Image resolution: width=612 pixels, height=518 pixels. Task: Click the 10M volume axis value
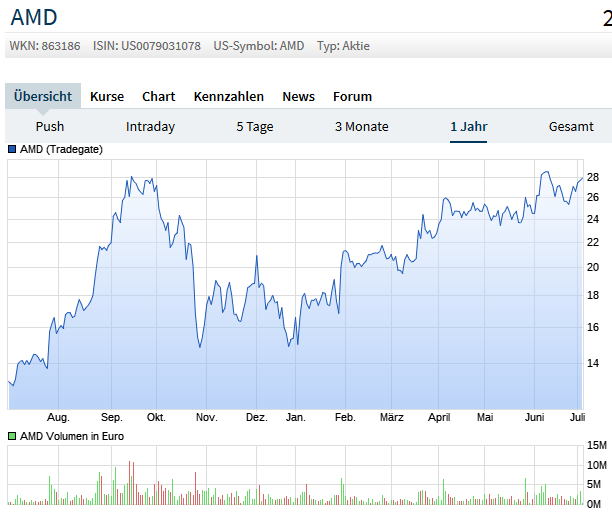tap(597, 465)
